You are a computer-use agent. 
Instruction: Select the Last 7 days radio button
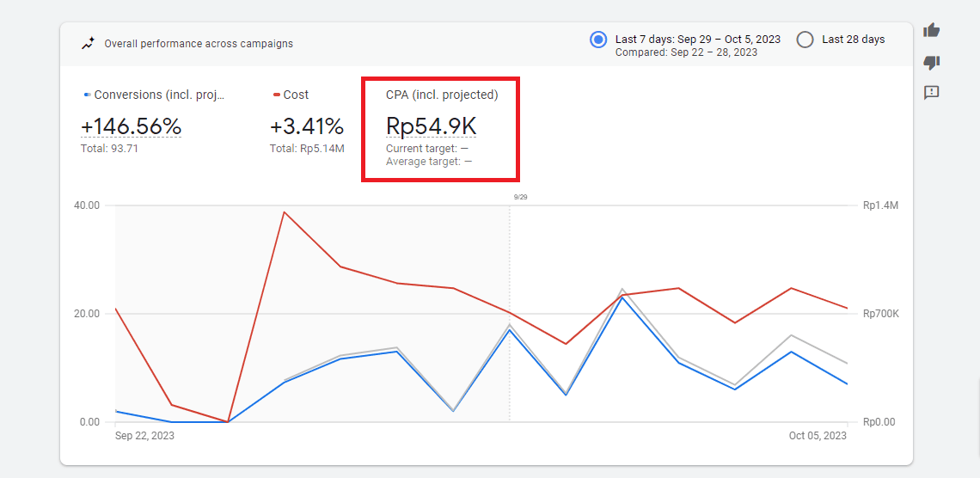pyautogui.click(x=598, y=40)
